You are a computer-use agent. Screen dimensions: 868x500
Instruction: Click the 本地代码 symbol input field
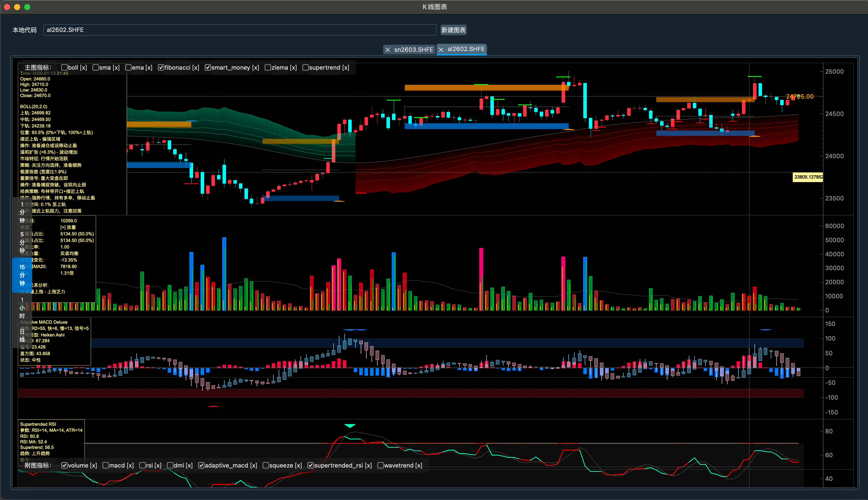coord(239,30)
